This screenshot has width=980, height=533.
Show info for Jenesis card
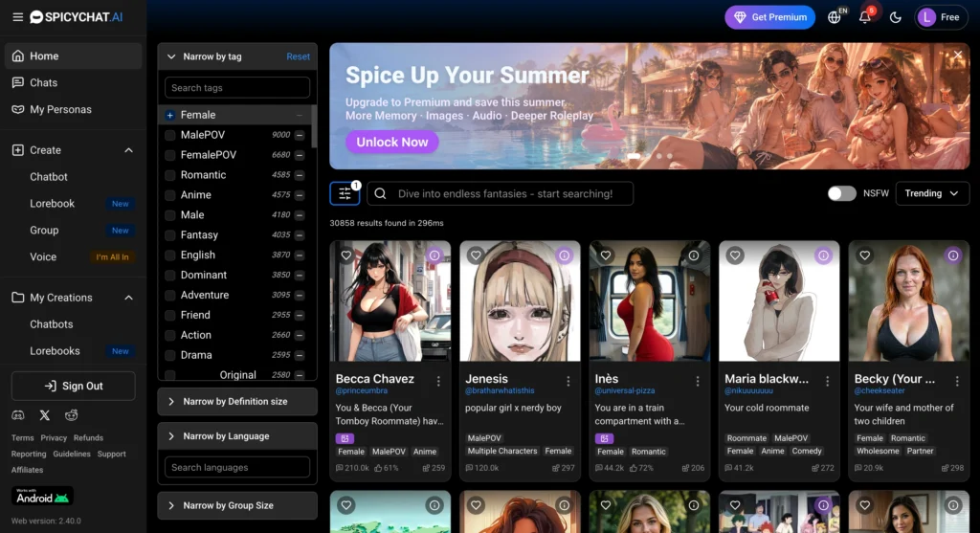point(565,255)
